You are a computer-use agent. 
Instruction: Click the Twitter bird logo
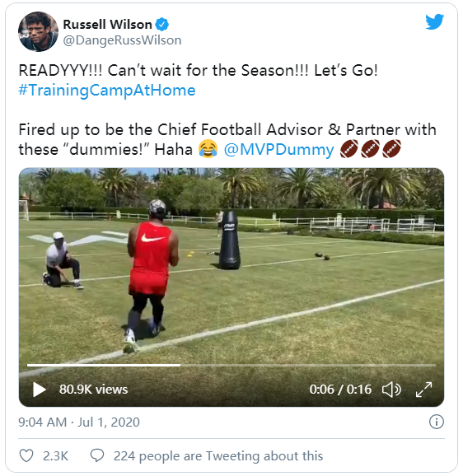pyautogui.click(x=434, y=22)
